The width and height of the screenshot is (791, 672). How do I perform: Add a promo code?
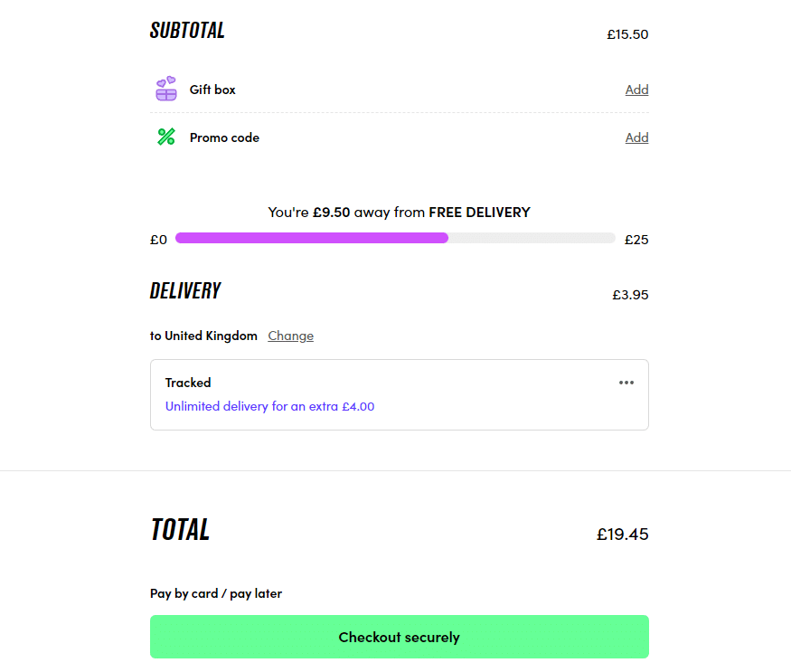tap(636, 137)
